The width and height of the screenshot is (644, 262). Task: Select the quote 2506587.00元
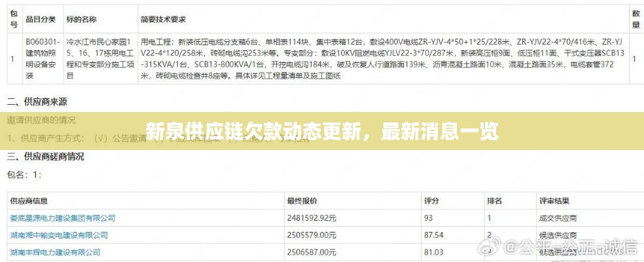(x=312, y=252)
